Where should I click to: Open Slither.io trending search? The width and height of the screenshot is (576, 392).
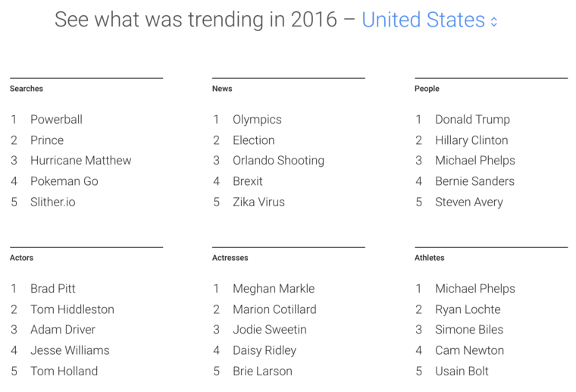[x=53, y=202]
